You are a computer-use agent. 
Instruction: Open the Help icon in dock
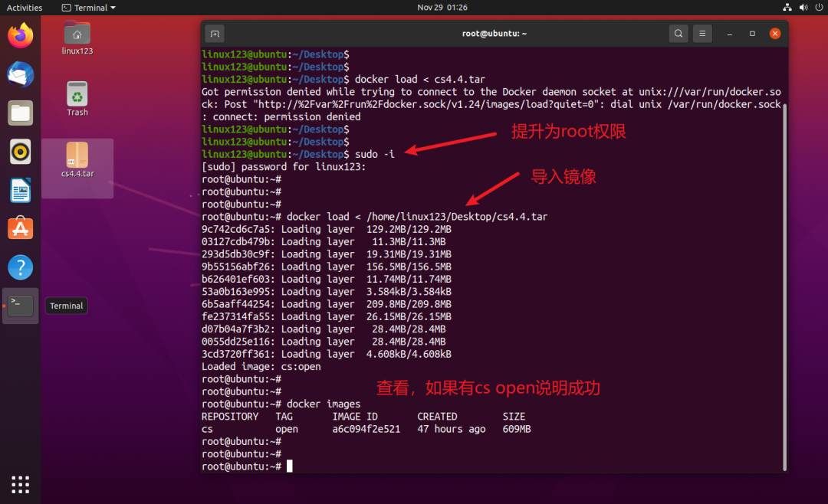pos(20,267)
